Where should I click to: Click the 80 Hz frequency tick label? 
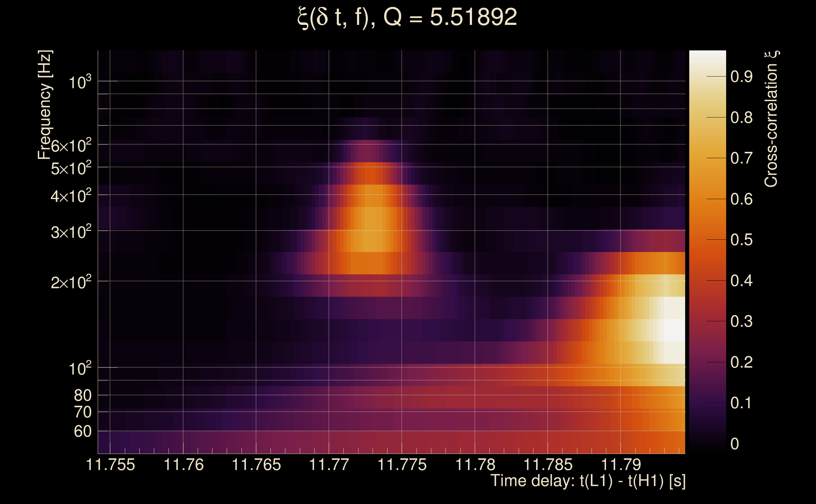pyautogui.click(x=82, y=396)
